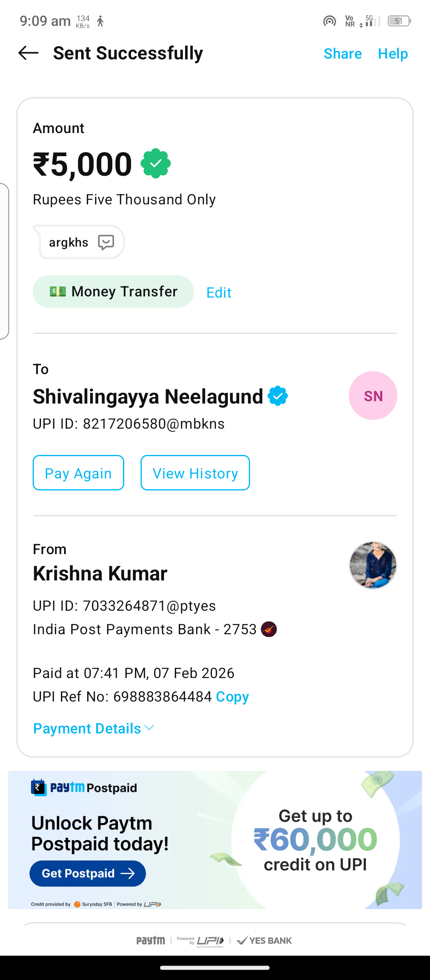Image resolution: width=430 pixels, height=980 pixels.
Task: Tap the Get Postpaid button
Action: [x=88, y=874]
